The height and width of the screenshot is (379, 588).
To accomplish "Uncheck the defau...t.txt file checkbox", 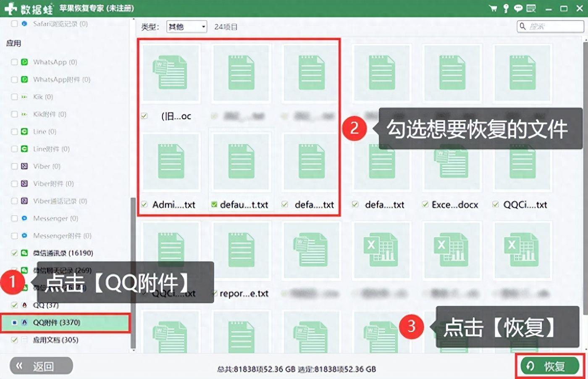I will point(214,205).
